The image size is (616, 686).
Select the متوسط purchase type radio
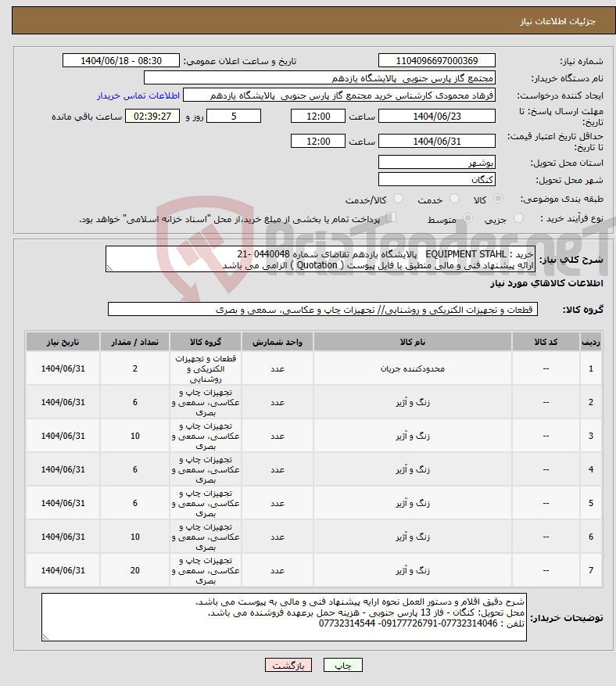coord(467,218)
